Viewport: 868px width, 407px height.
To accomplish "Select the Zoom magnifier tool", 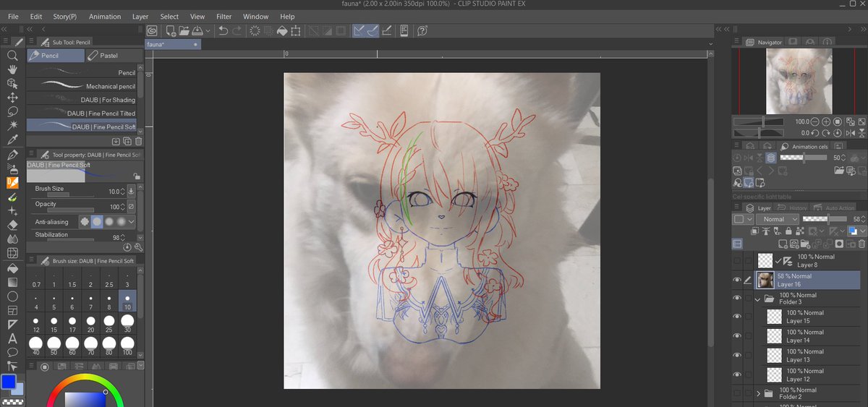I will [12, 56].
